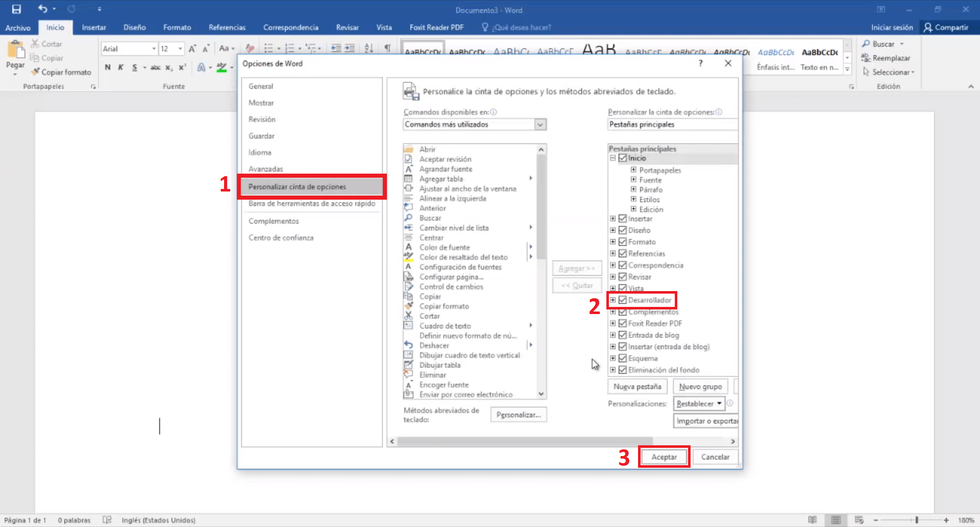Toggle show paragraph marks icon
Image resolution: width=980 pixels, height=527 pixels.
(387, 48)
